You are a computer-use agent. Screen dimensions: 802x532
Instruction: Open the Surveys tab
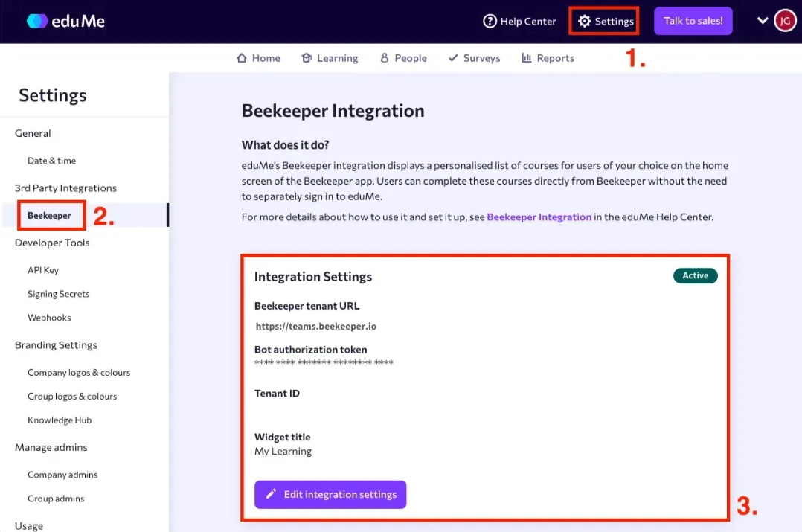(x=474, y=58)
